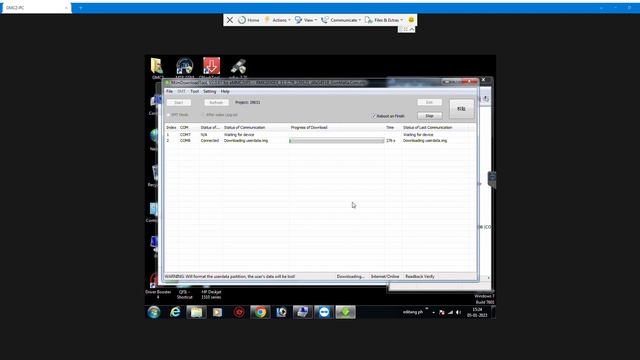Open the SMT menu in download tool
640x360 pixels.
[182, 91]
